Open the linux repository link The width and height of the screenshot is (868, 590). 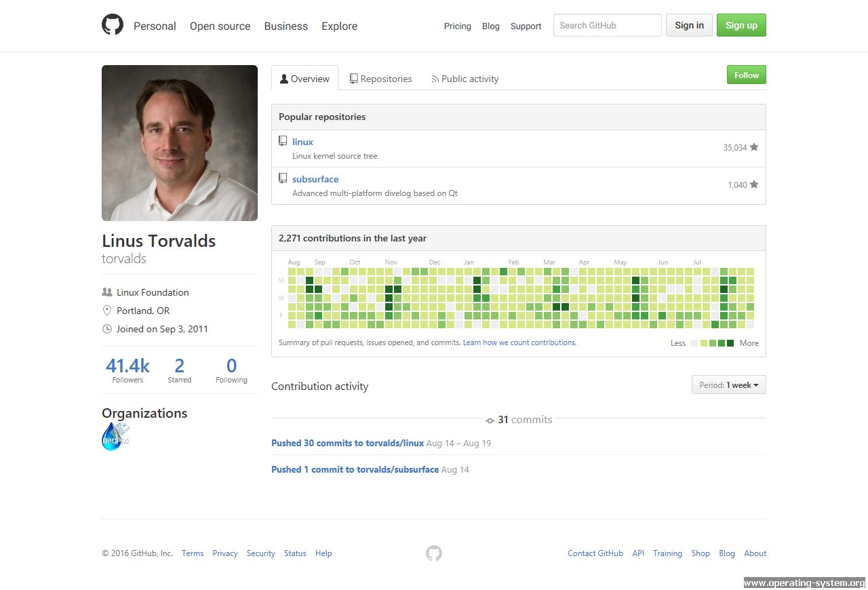[x=302, y=141]
